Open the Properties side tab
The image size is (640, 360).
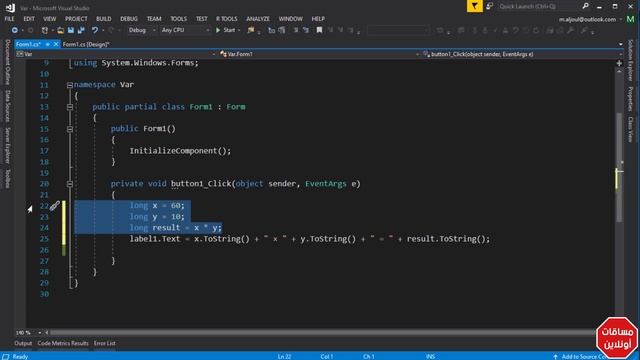(x=631, y=99)
